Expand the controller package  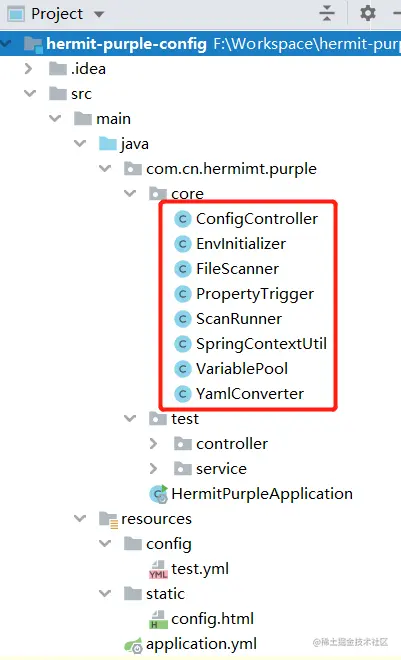coord(153,444)
